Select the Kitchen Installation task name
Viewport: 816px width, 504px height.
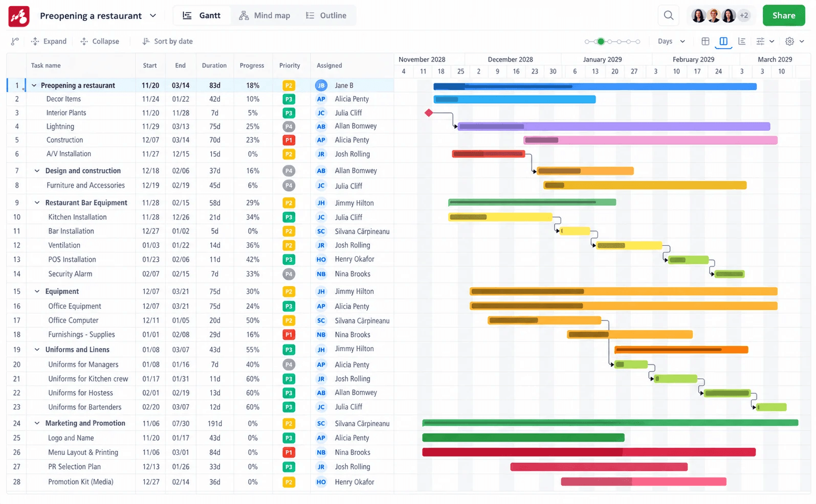pos(78,217)
